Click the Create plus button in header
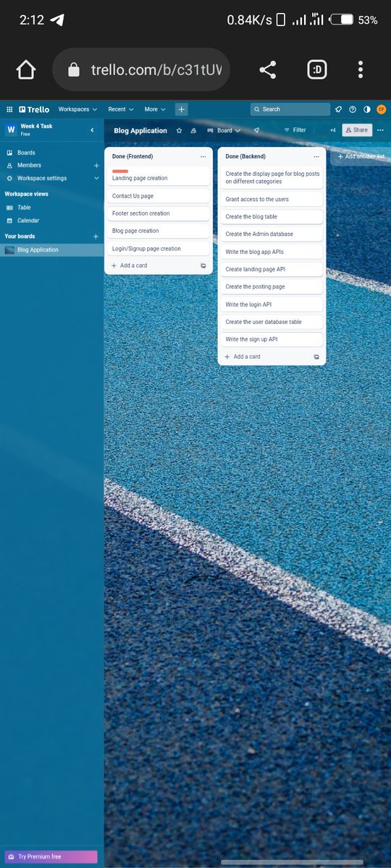This screenshot has width=391, height=868. click(x=181, y=109)
